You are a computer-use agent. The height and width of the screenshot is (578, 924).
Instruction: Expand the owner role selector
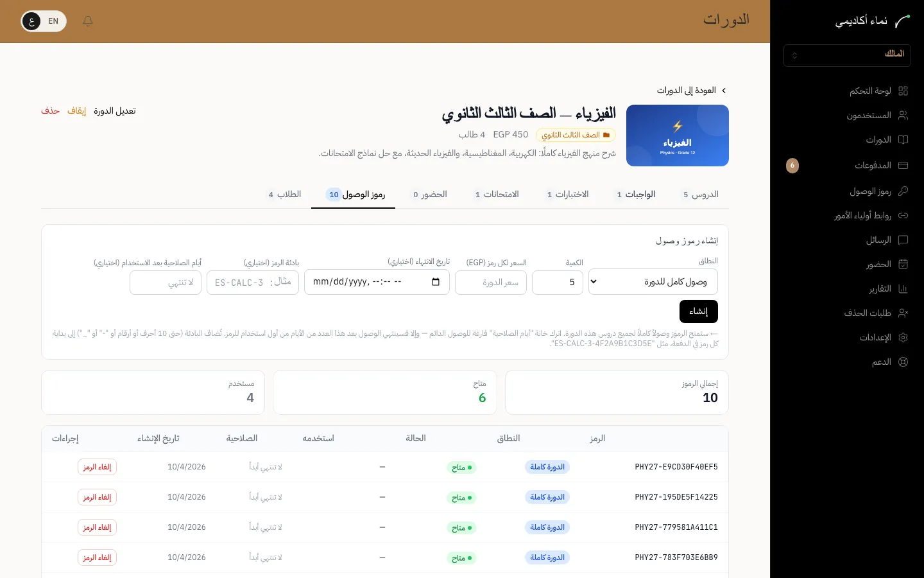click(847, 55)
